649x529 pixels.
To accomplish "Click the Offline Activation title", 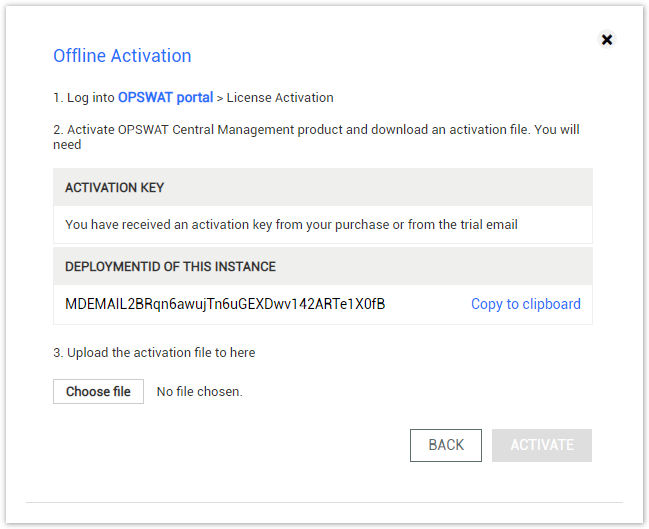I will pyautogui.click(x=123, y=56).
